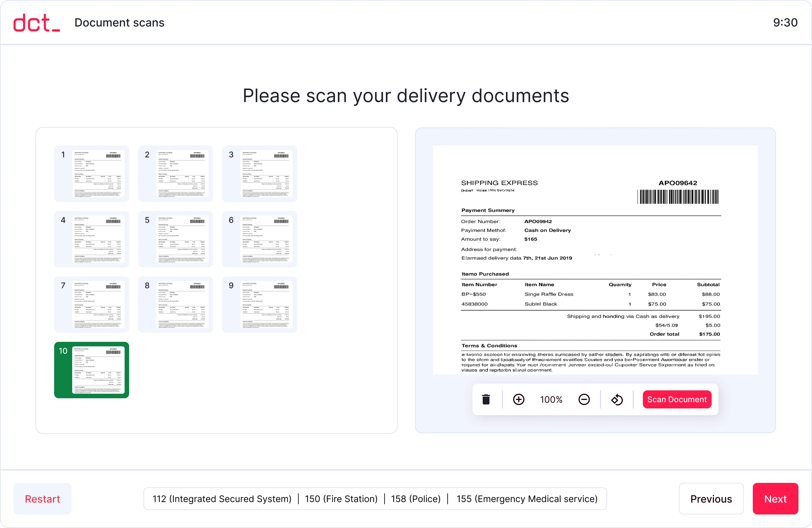This screenshot has width=812, height=528.
Task: Rotate the scanned document
Action: [x=617, y=399]
